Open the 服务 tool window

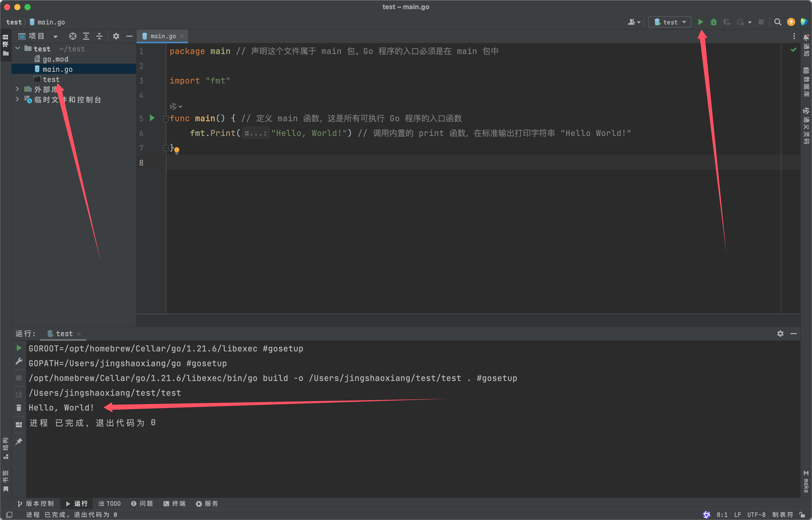(x=207, y=503)
